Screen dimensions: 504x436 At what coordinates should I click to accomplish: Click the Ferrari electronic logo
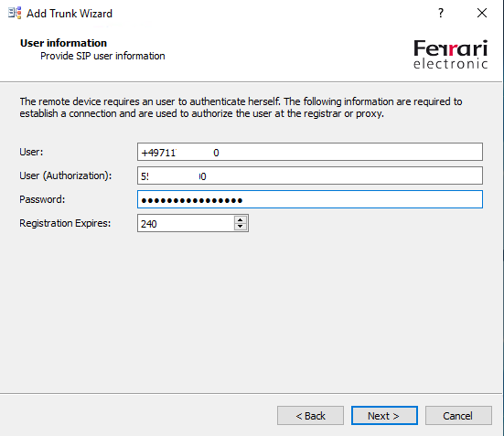tap(450, 54)
